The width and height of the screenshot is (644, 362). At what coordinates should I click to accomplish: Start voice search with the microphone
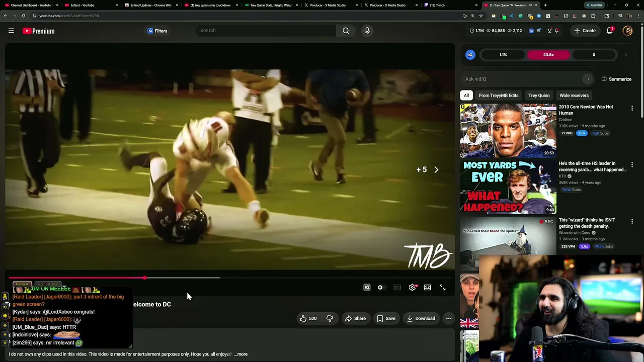[x=367, y=31]
